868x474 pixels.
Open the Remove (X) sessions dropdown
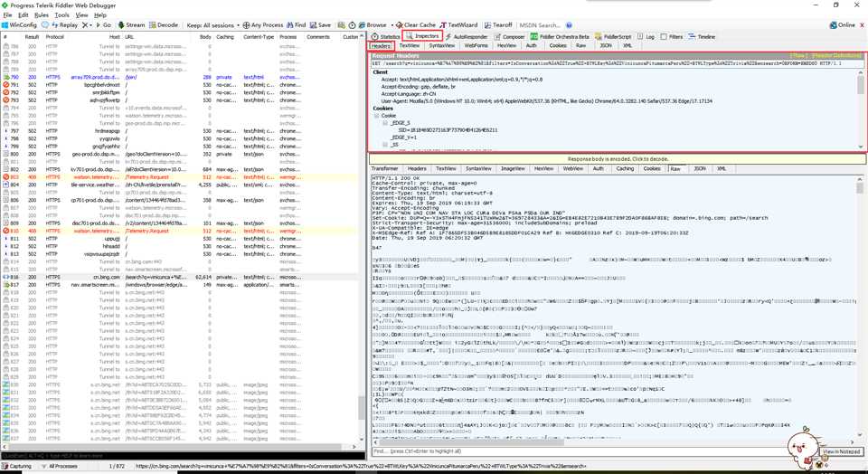[x=87, y=25]
